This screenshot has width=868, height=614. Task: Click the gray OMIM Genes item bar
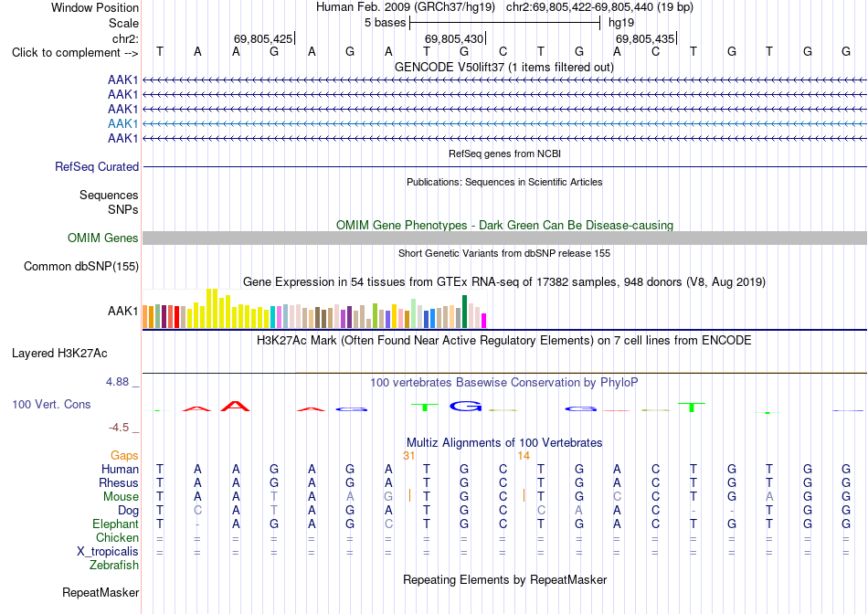pos(504,238)
